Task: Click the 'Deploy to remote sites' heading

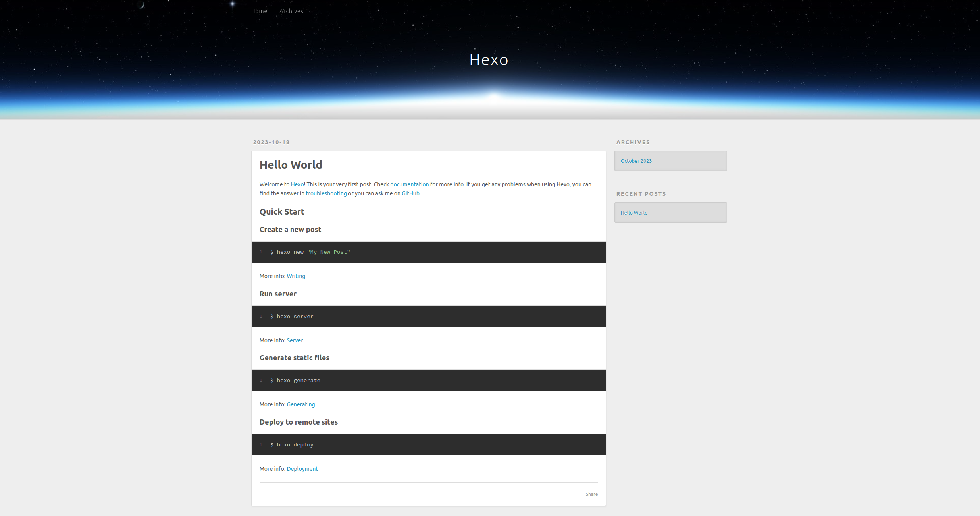Action: pos(298,422)
